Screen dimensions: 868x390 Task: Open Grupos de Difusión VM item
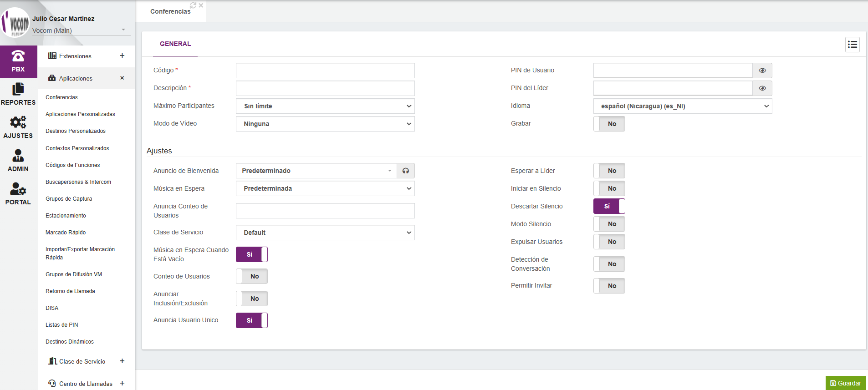[x=74, y=274]
